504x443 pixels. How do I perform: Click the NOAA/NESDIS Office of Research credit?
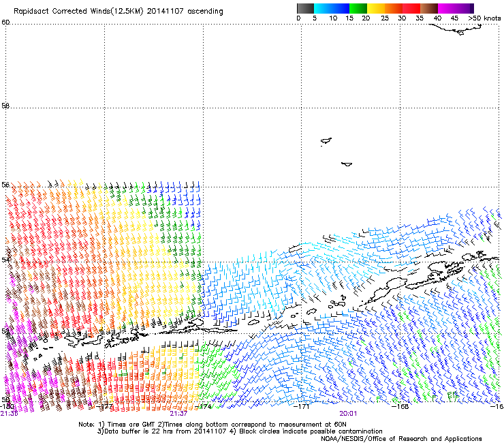(x=401, y=439)
